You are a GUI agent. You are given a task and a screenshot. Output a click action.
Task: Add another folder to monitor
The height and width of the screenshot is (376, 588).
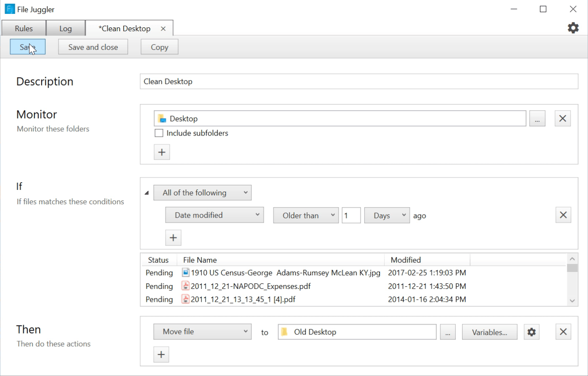pos(162,152)
